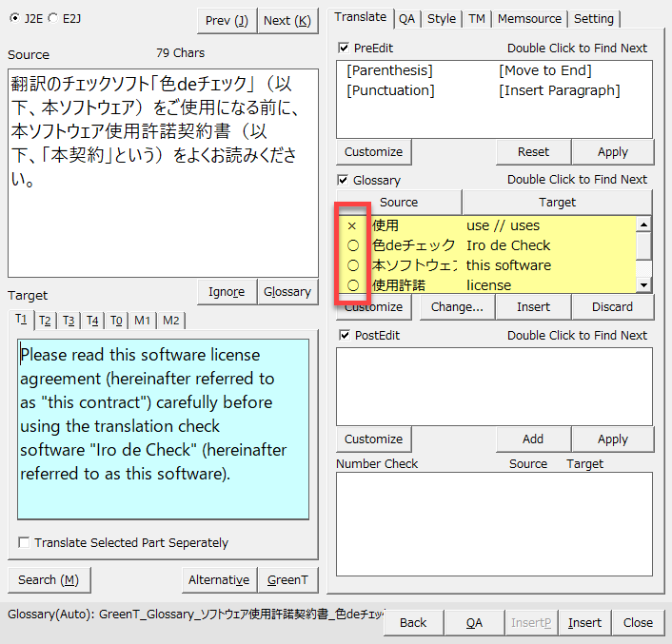The image size is (672, 644).
Task: Click the Target glossary column header
Action: tap(557, 202)
